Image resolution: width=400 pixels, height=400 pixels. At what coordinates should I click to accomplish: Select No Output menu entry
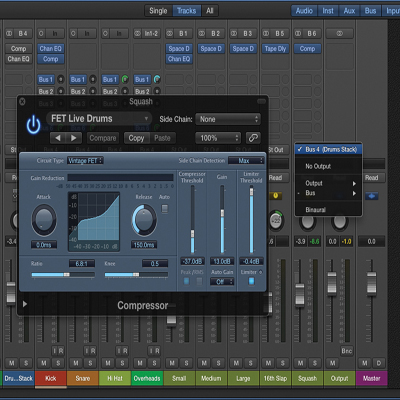(329, 166)
